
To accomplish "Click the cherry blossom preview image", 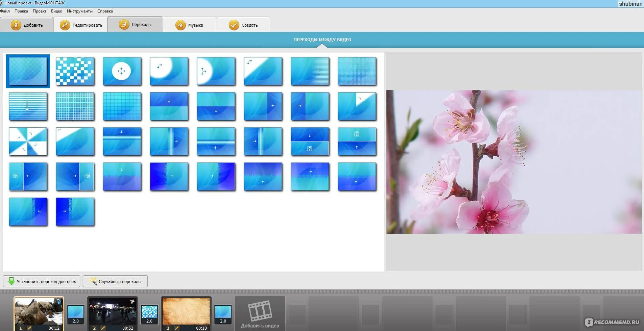I will [514, 162].
